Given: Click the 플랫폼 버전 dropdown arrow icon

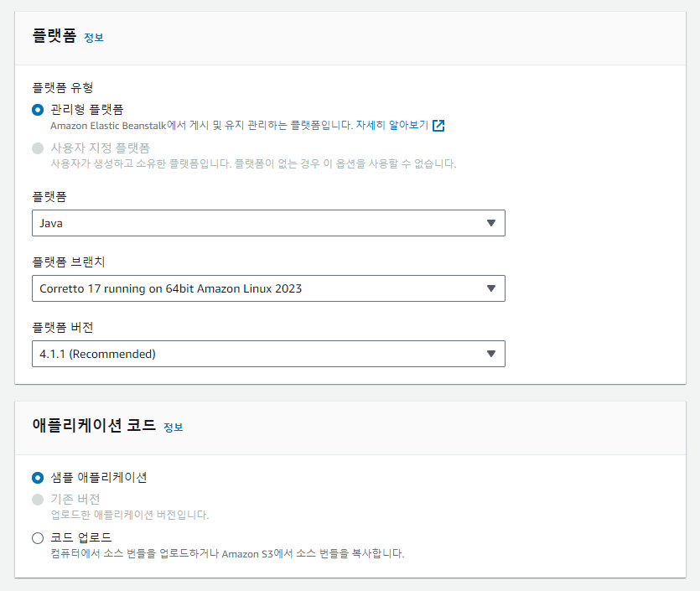Looking at the screenshot, I should (491, 354).
